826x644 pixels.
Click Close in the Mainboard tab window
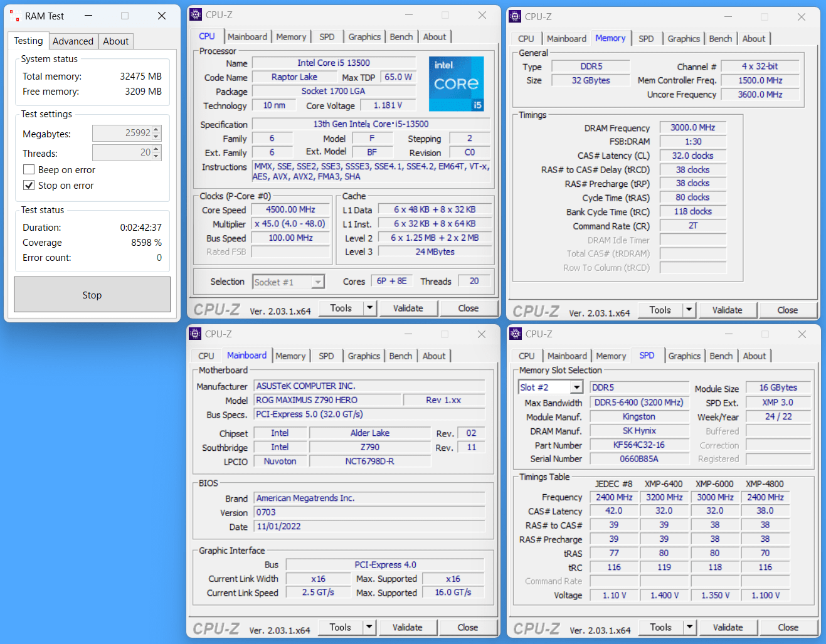(x=467, y=627)
